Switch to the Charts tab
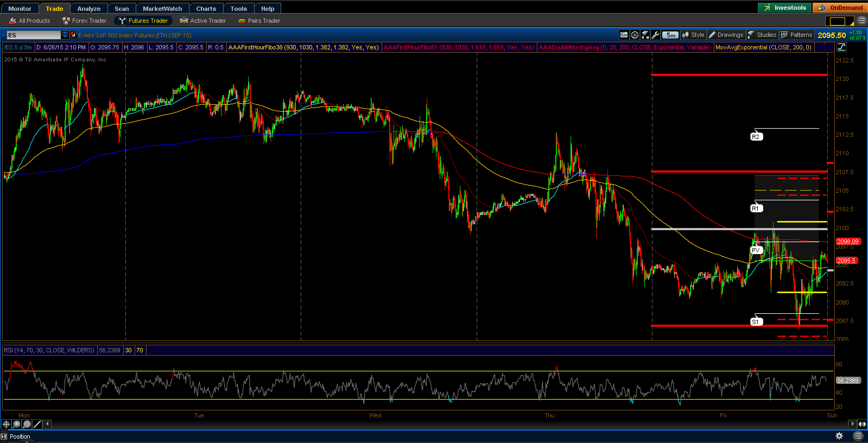 tap(206, 9)
